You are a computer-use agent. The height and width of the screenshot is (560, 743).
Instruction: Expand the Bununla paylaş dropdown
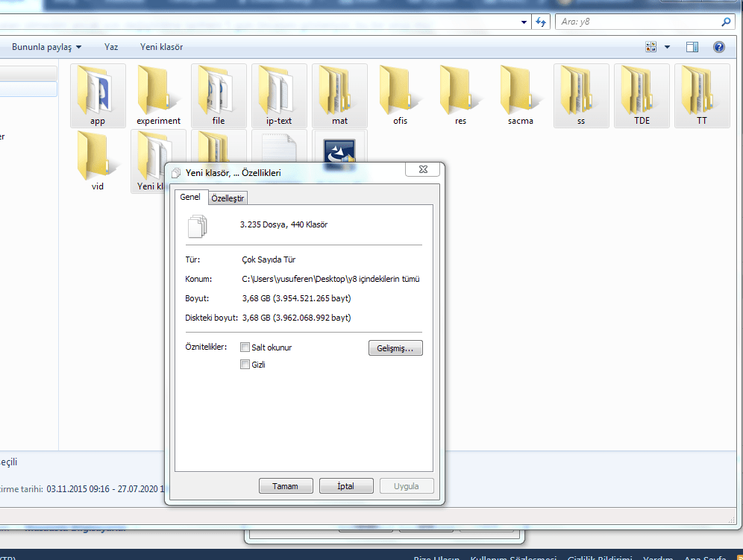[x=46, y=47]
